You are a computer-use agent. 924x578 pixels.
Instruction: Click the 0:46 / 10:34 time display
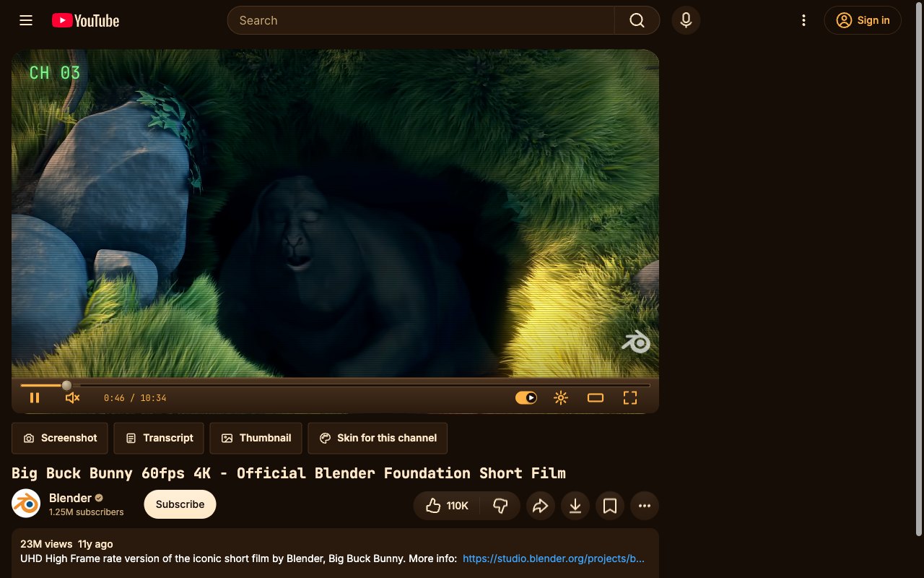pos(135,398)
